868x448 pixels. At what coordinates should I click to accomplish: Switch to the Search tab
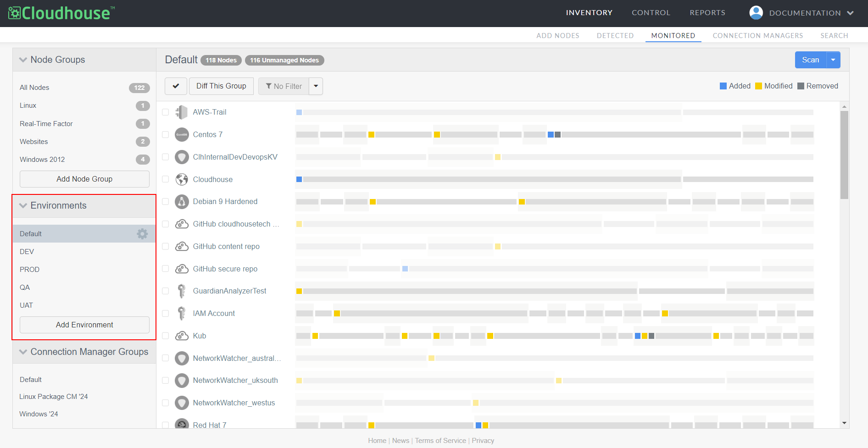coord(834,35)
